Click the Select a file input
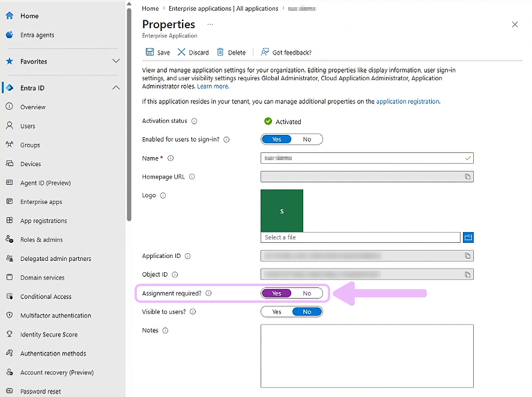The image size is (532, 397). click(x=360, y=237)
